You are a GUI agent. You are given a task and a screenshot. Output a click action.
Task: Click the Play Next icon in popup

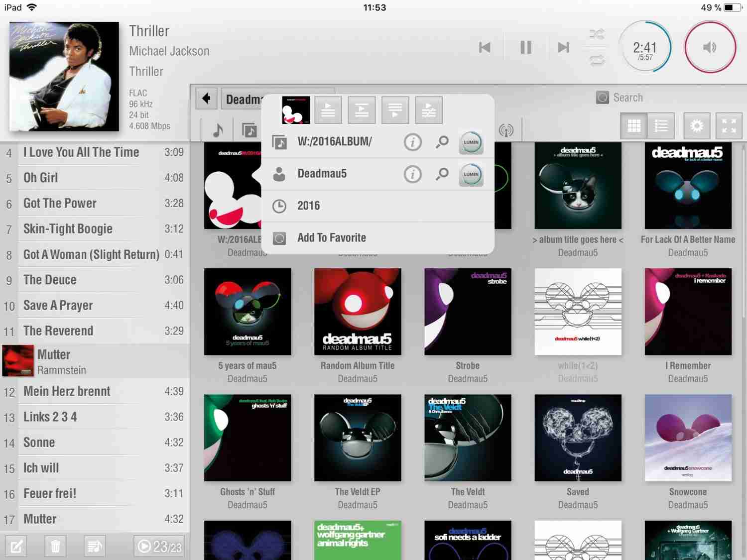[362, 110]
